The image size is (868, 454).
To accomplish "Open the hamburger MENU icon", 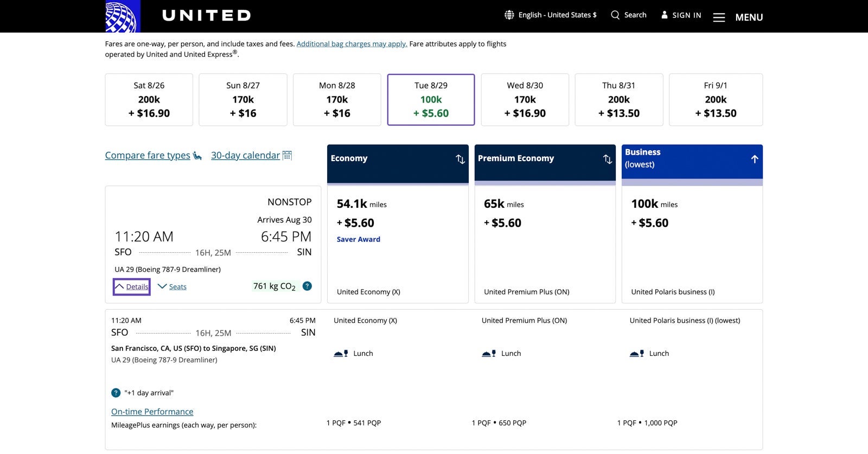I will coord(719,17).
